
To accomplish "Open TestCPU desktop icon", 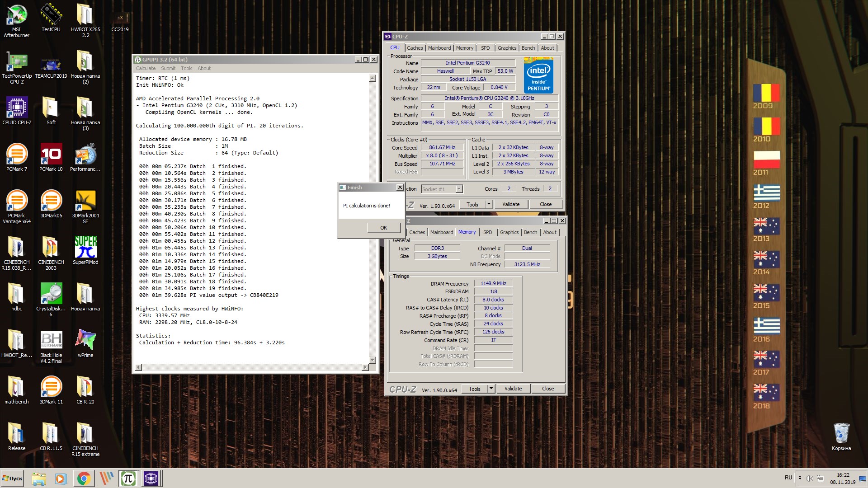I will [x=51, y=18].
